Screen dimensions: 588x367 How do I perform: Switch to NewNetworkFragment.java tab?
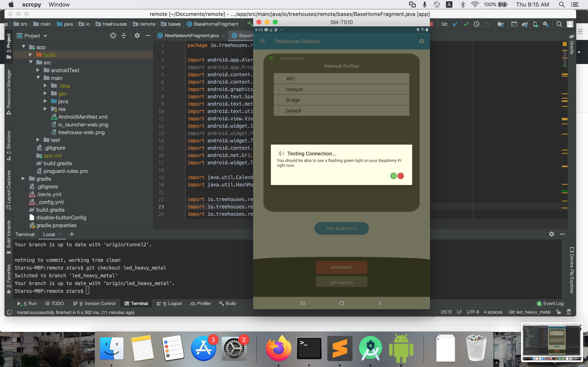point(191,36)
